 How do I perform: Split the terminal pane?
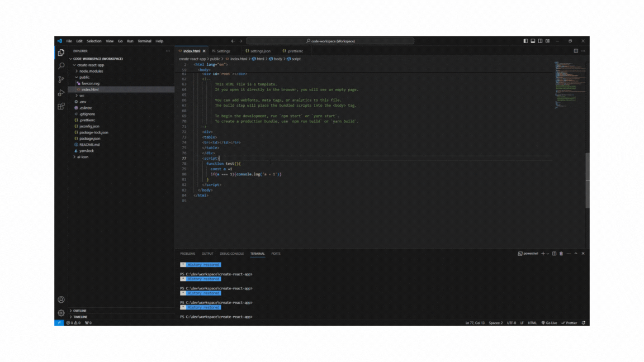point(554,254)
